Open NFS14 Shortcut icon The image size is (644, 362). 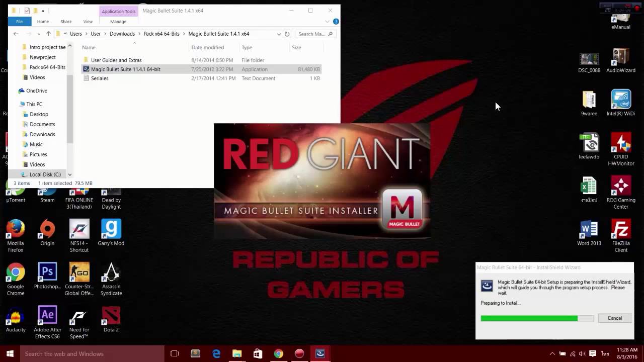click(x=79, y=236)
